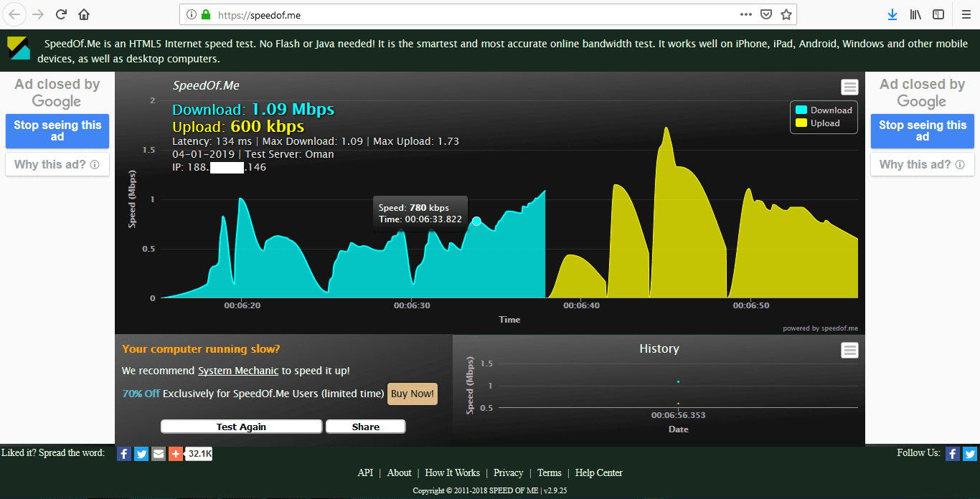
Task: Click the Test Server: Oman text
Action: [289, 154]
